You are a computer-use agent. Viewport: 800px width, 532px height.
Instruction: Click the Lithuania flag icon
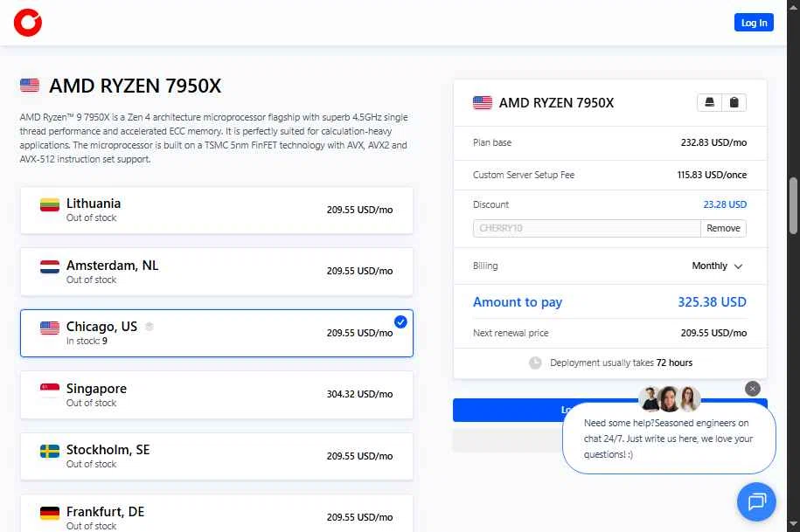[x=50, y=204]
